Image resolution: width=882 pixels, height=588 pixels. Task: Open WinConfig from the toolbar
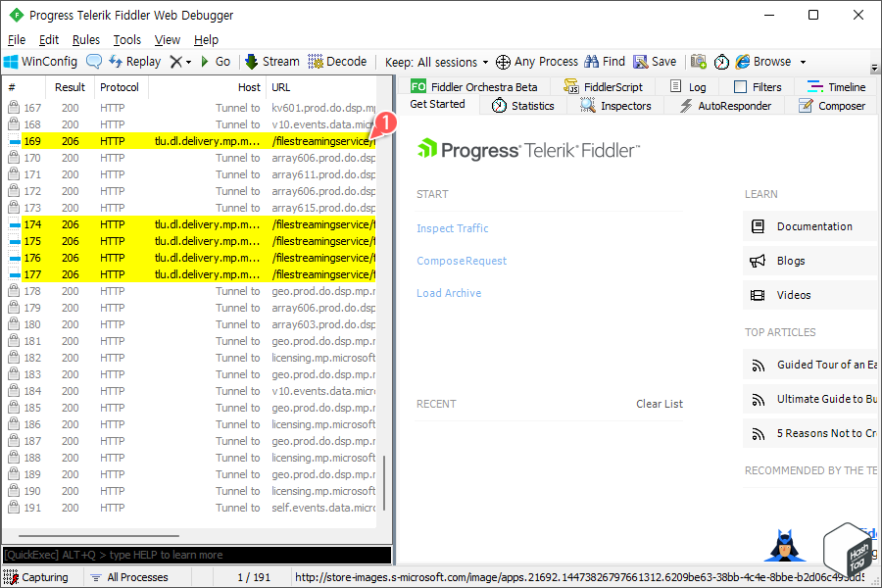[x=40, y=62]
